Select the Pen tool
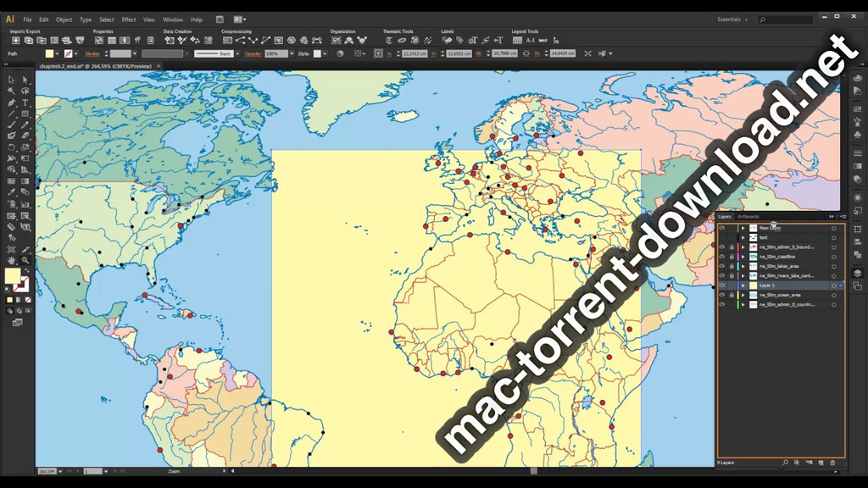 (x=11, y=103)
